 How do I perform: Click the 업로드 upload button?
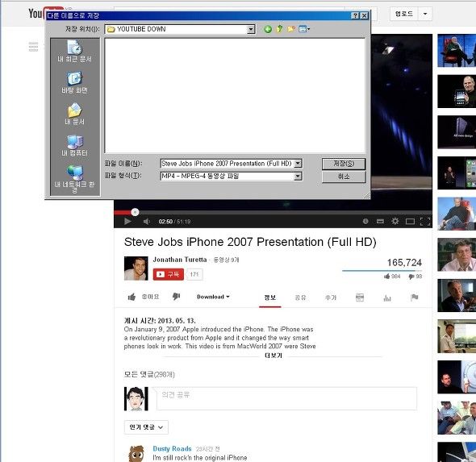coord(404,14)
